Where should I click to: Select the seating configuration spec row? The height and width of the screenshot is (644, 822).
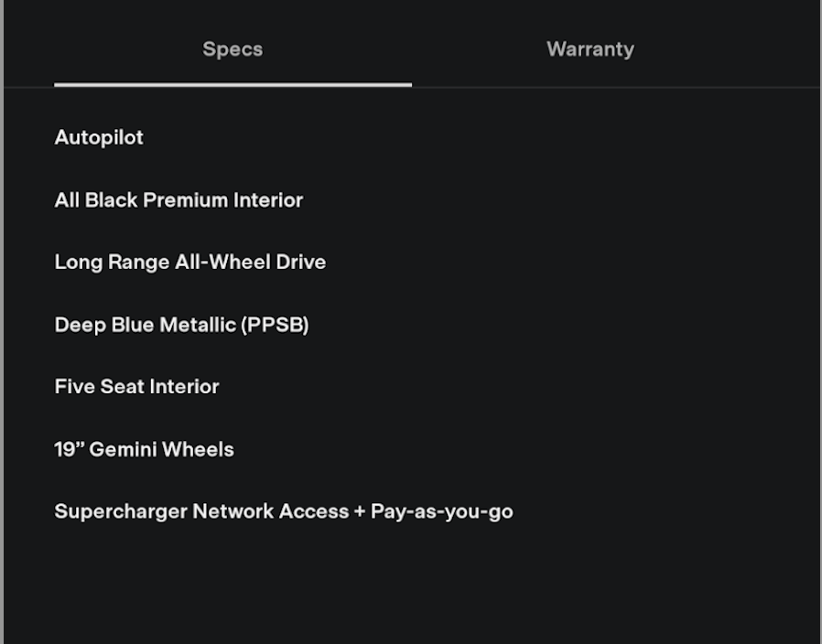click(x=136, y=387)
